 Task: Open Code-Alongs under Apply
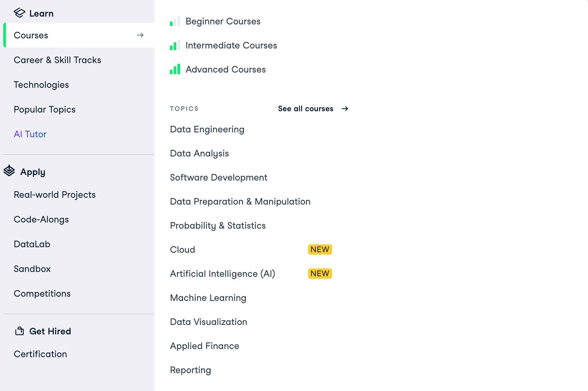[41, 220]
